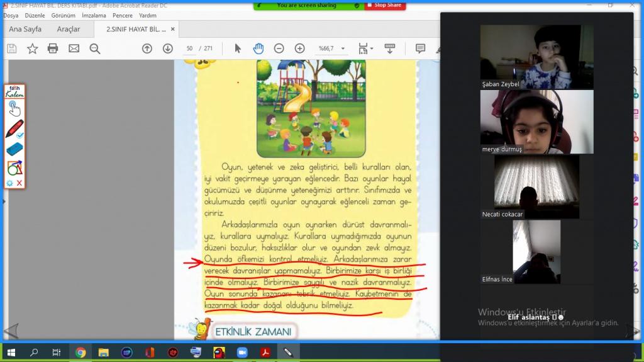Open the shapes tool in Fatih Kalem

[15, 168]
